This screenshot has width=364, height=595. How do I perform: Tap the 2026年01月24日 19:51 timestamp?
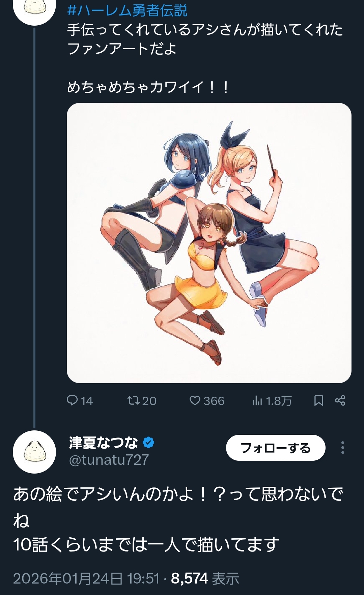[x=86, y=578]
